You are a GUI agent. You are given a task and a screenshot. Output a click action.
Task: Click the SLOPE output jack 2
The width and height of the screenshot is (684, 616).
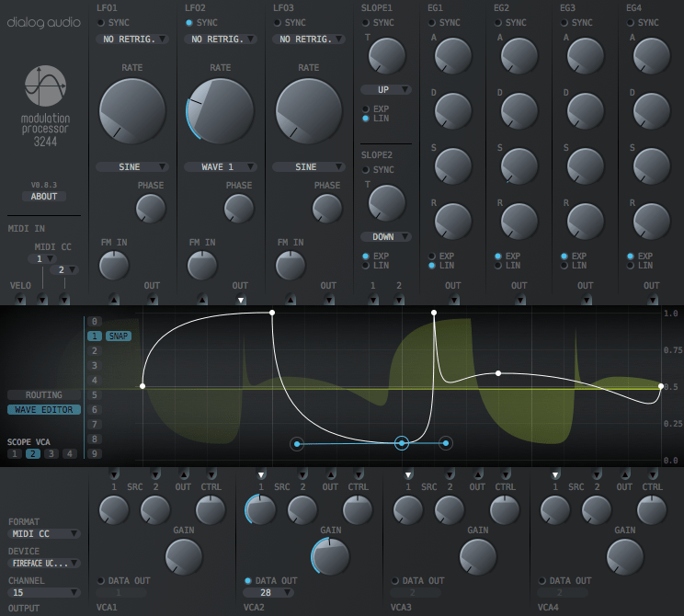point(399,300)
